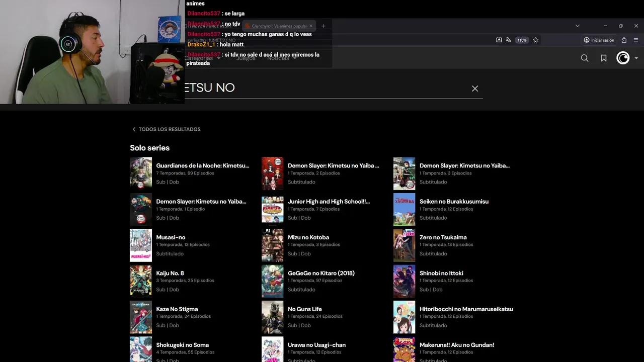
Task: Click poster of Demon Slayer 3 Episodios
Action: [x=405, y=173]
